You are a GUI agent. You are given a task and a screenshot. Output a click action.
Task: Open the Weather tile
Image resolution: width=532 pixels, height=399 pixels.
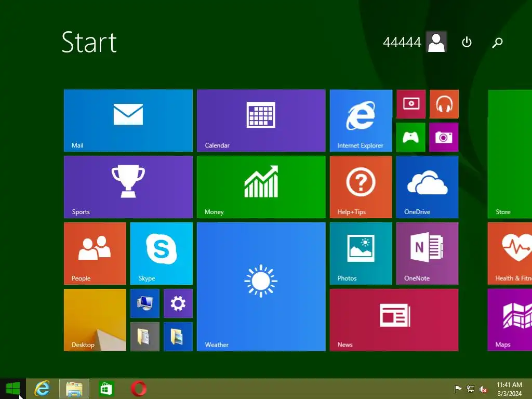tap(261, 287)
